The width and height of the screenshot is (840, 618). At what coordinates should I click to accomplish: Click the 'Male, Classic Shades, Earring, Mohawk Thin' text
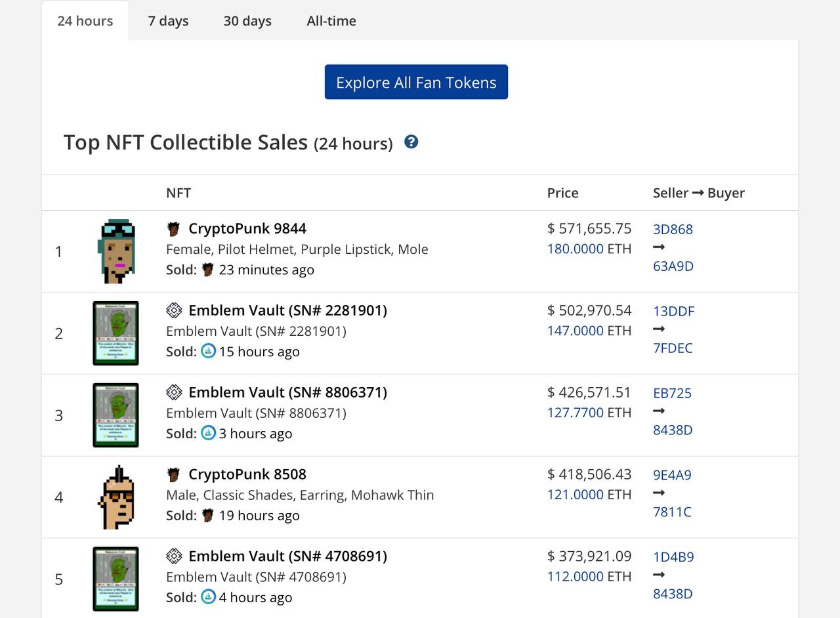300,495
